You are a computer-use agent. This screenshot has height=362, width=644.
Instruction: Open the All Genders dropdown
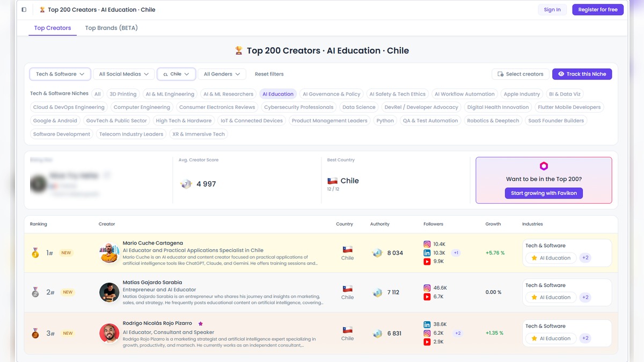coord(222,74)
